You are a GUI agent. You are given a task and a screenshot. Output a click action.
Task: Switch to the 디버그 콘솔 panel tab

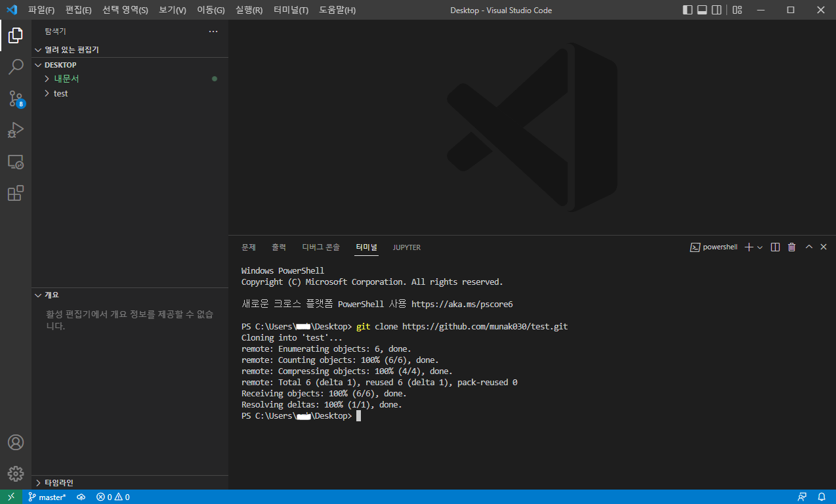321,247
